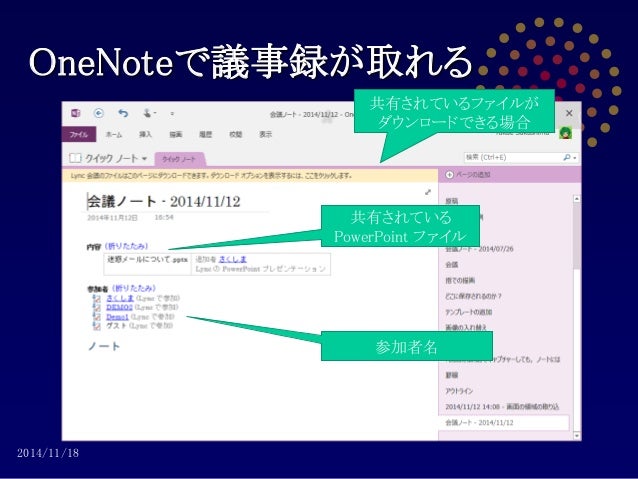The image size is (638, 479).
Task: Click the user account avatar picture
Action: click(566, 133)
